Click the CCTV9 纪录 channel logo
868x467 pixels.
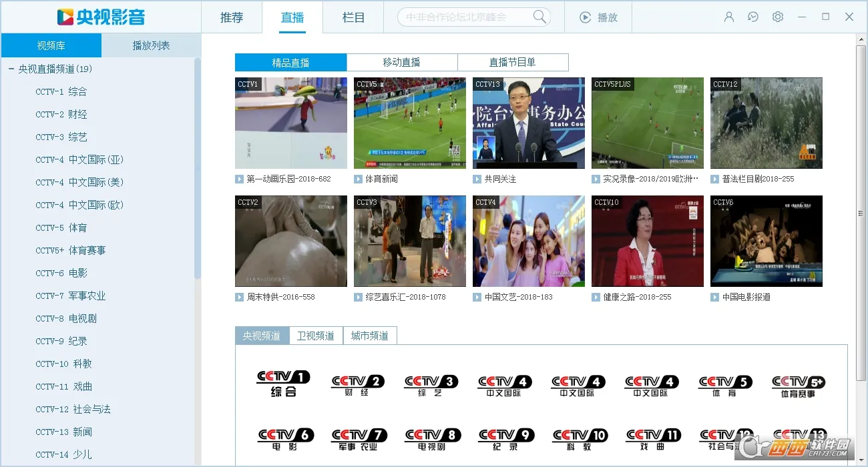point(505,438)
